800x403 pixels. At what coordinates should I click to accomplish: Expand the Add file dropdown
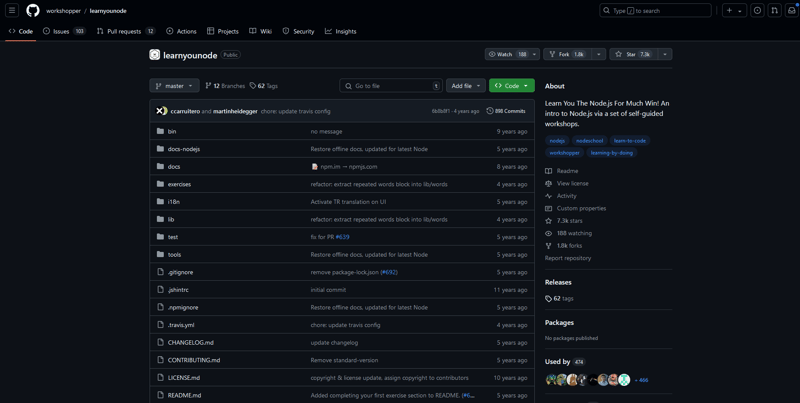465,86
